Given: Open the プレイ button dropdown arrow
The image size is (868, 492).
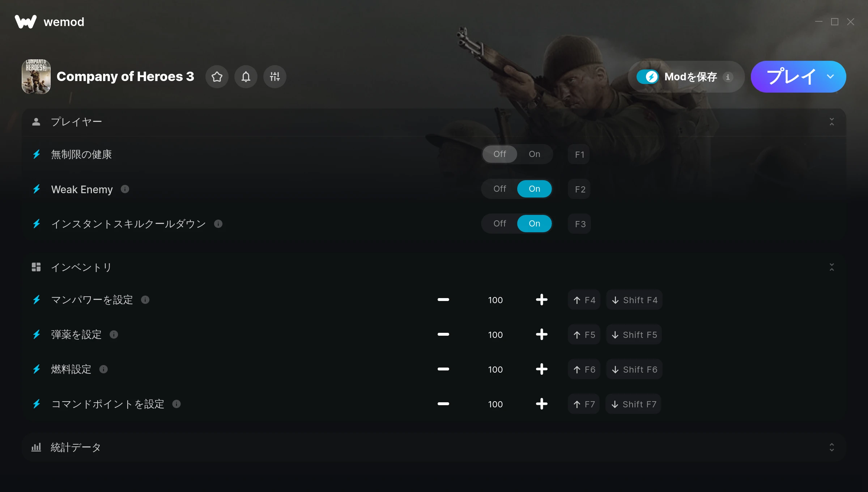Looking at the screenshot, I should pyautogui.click(x=830, y=77).
